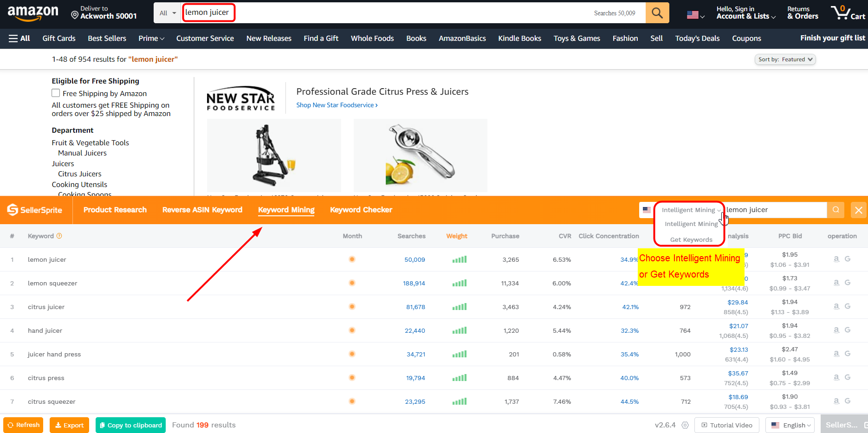Click Google 'G' icon for lemon juicer row
The image size is (868, 433).
point(848,259)
